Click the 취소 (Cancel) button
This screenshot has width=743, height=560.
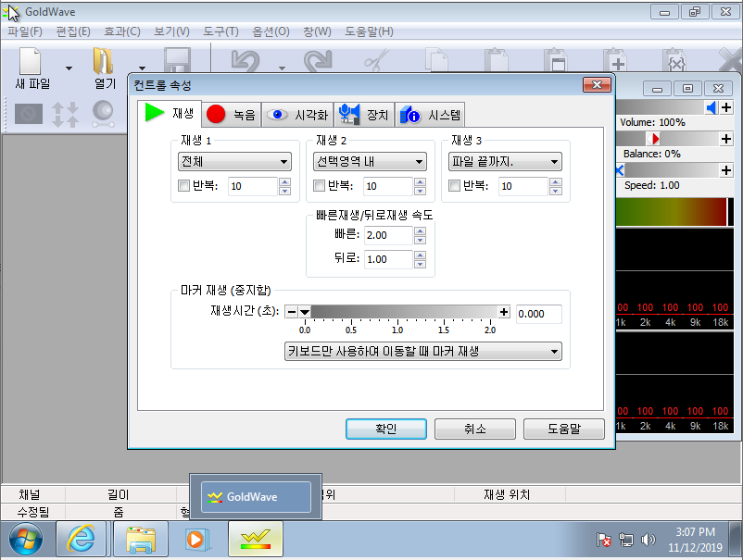[475, 429]
